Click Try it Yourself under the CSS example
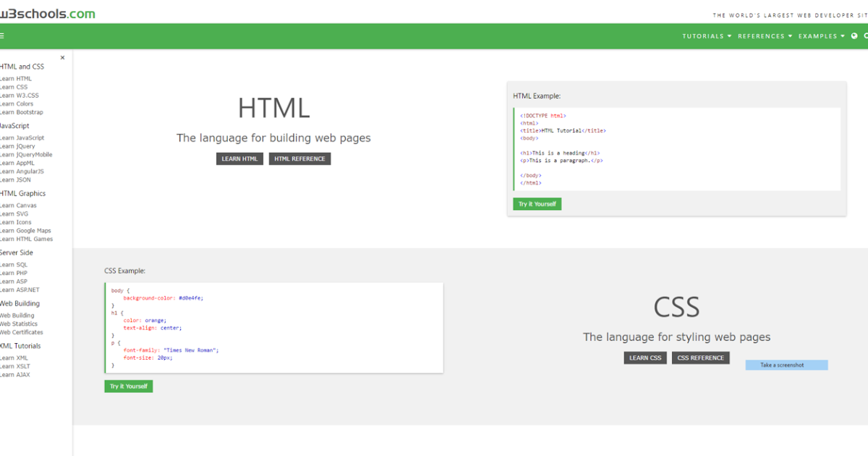 pos(128,386)
